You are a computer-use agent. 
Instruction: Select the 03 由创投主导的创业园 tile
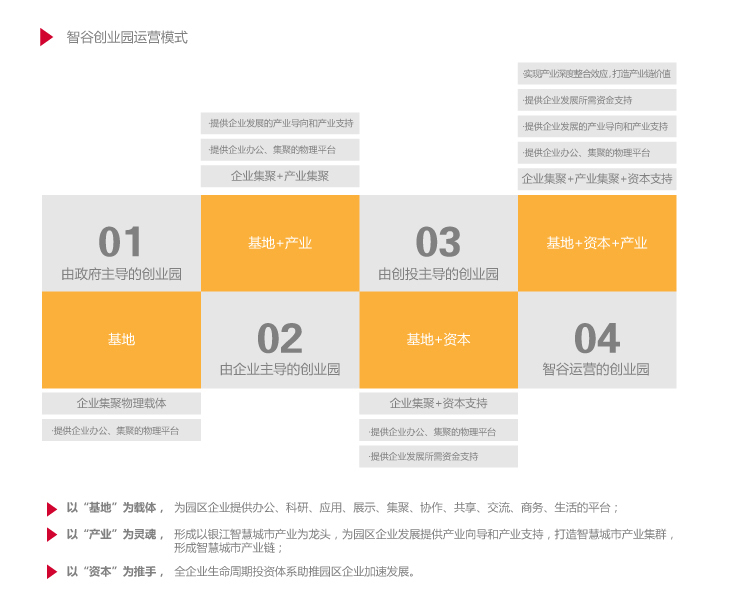[x=438, y=243]
